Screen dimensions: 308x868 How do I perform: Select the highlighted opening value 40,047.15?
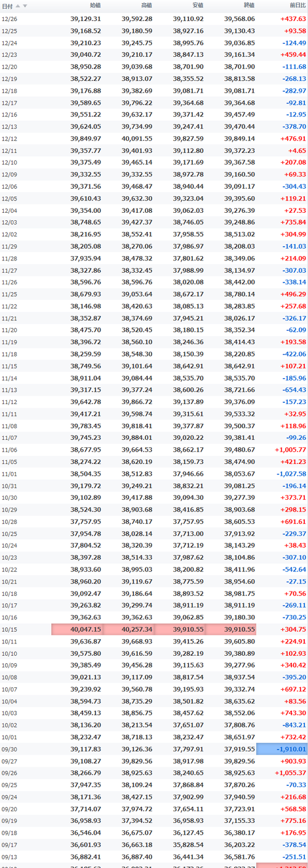[86, 630]
